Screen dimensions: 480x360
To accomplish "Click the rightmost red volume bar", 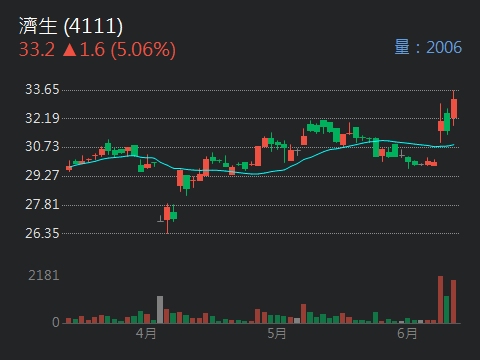I will coord(453,302).
